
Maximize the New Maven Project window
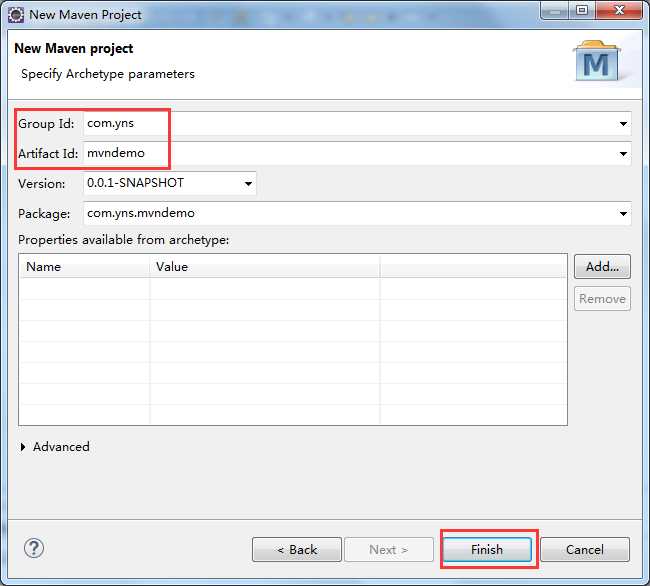(x=582, y=10)
